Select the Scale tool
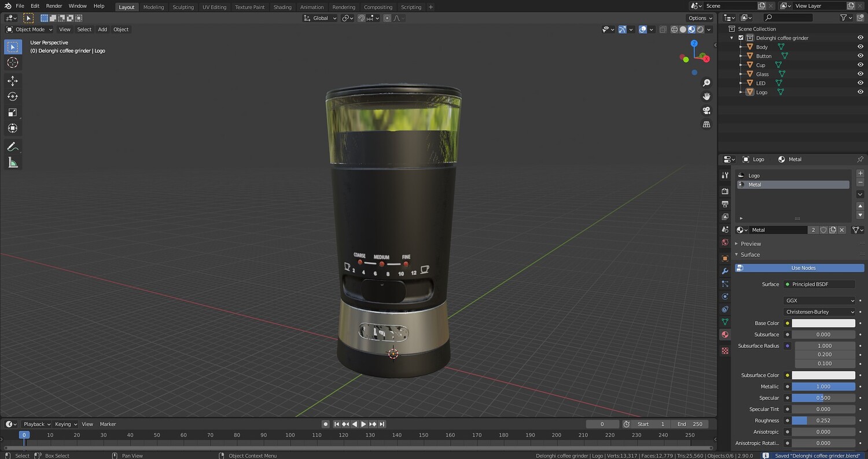Screen dimensions: 868x459 tap(13, 112)
